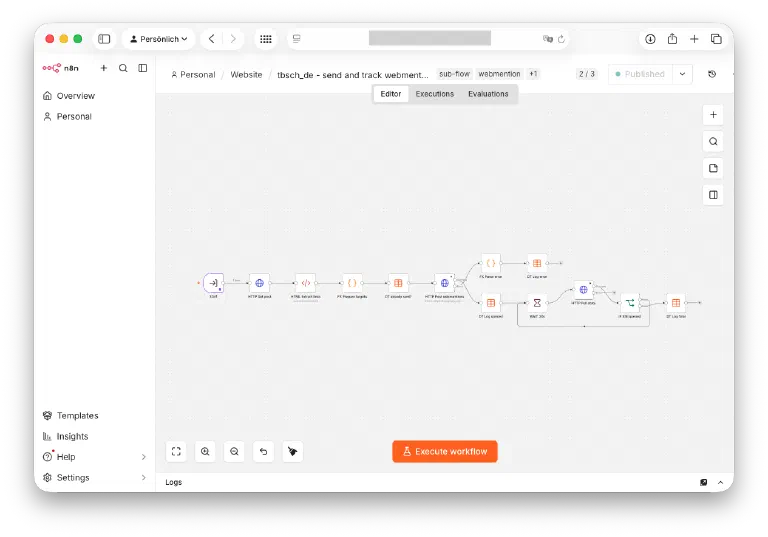Open a new Safari tab
This screenshot has height=537, width=768.
(x=694, y=39)
